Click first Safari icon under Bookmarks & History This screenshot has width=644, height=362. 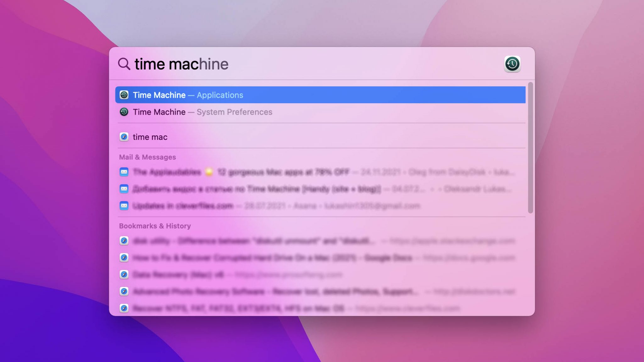124,241
